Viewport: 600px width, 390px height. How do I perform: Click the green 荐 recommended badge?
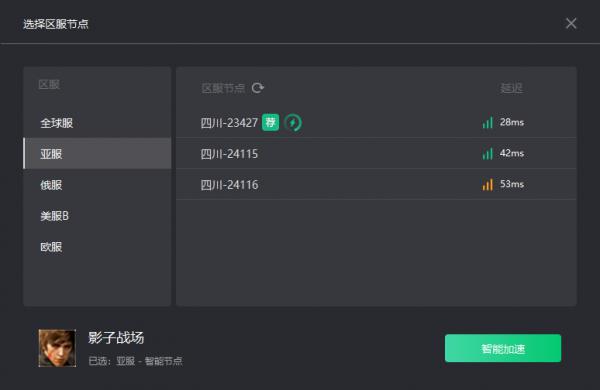click(271, 122)
